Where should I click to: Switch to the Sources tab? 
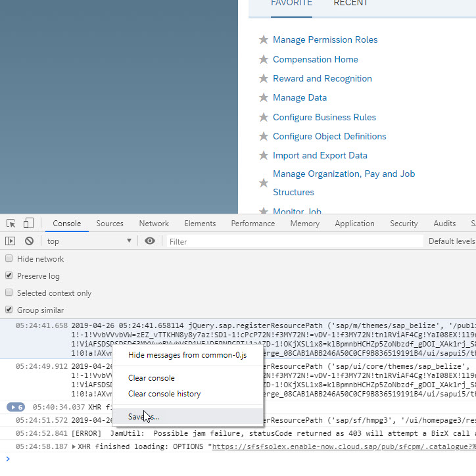(x=110, y=224)
